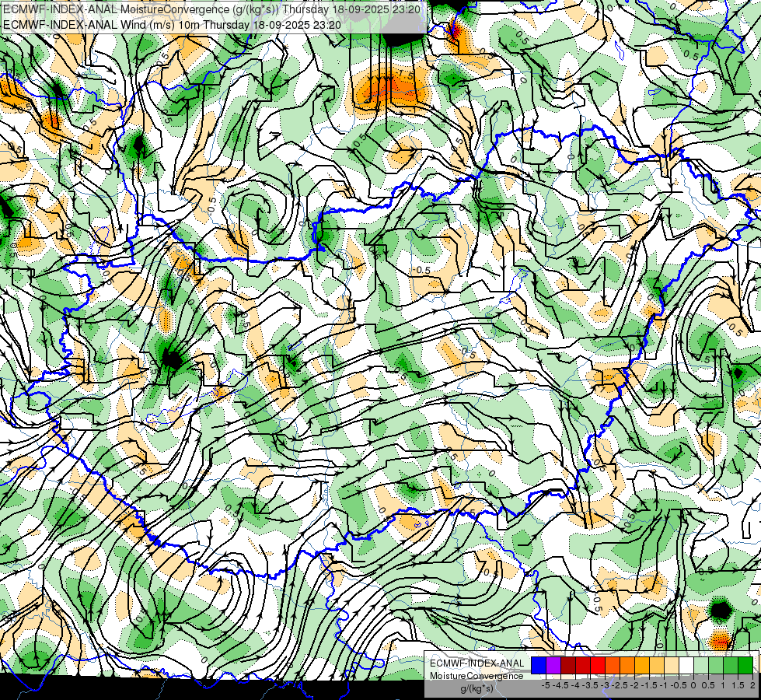The height and width of the screenshot is (700, 761).
Task: Select the purple legend color swatch
Action: click(x=553, y=666)
